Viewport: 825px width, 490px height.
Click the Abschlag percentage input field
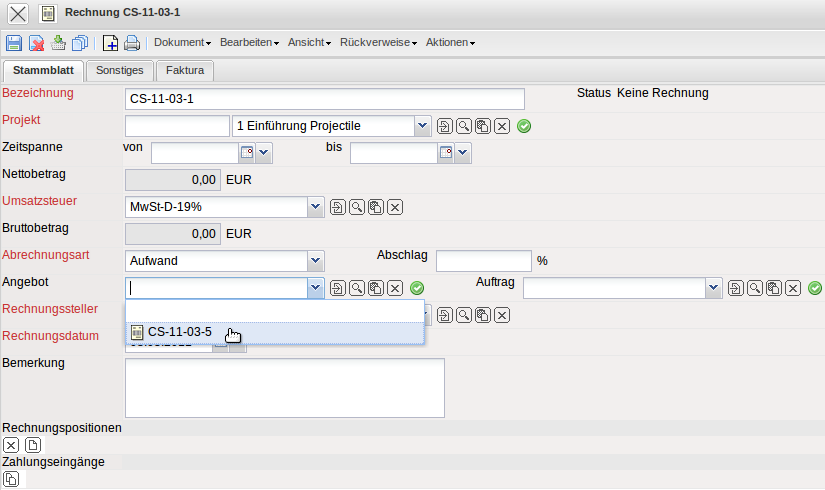483,260
